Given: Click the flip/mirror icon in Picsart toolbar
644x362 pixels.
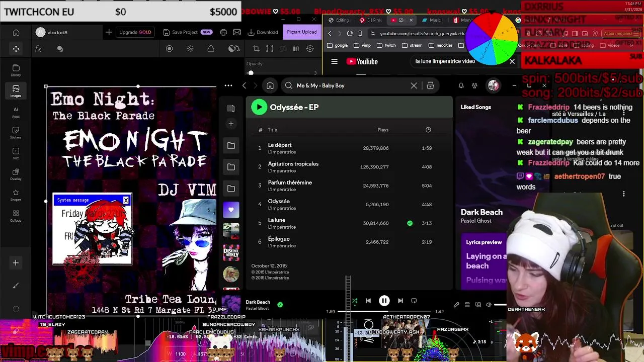Looking at the screenshot, I should [296, 49].
